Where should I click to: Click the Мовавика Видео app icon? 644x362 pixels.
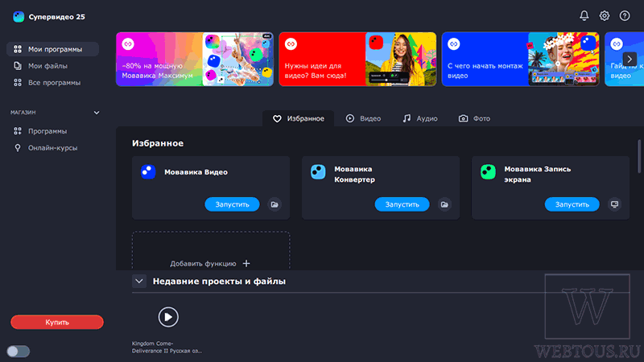coord(148,171)
